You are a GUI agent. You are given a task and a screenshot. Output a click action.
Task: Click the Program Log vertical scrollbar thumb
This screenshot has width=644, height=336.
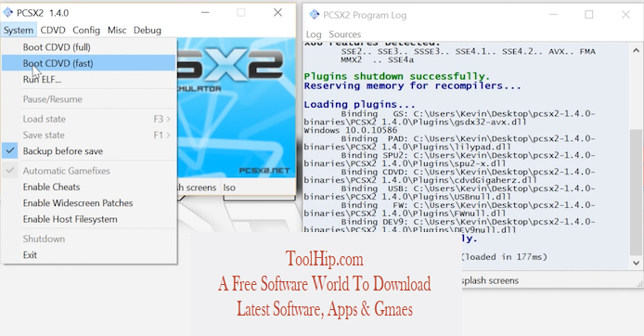pos(637,192)
